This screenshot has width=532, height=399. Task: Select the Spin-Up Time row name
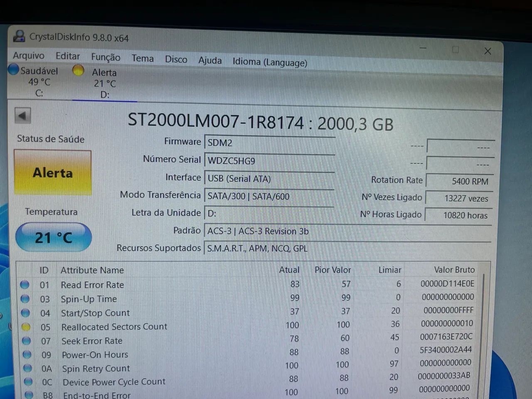pos(89,299)
